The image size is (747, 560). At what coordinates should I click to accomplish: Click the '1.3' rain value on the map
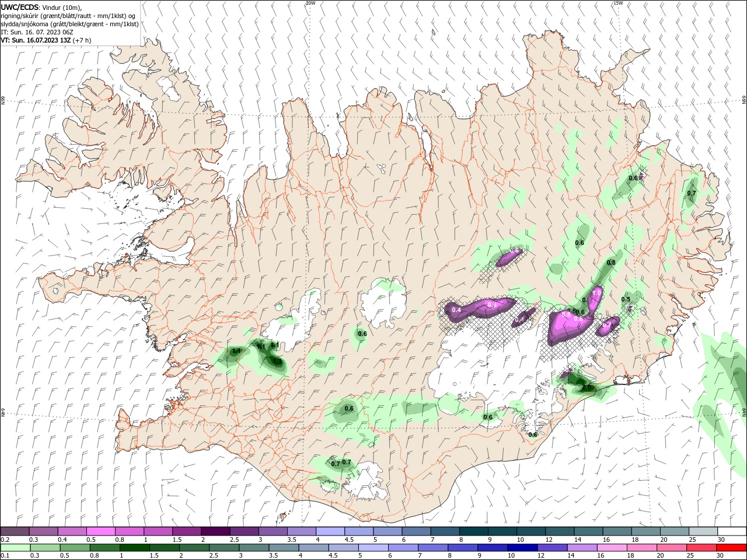click(277, 362)
